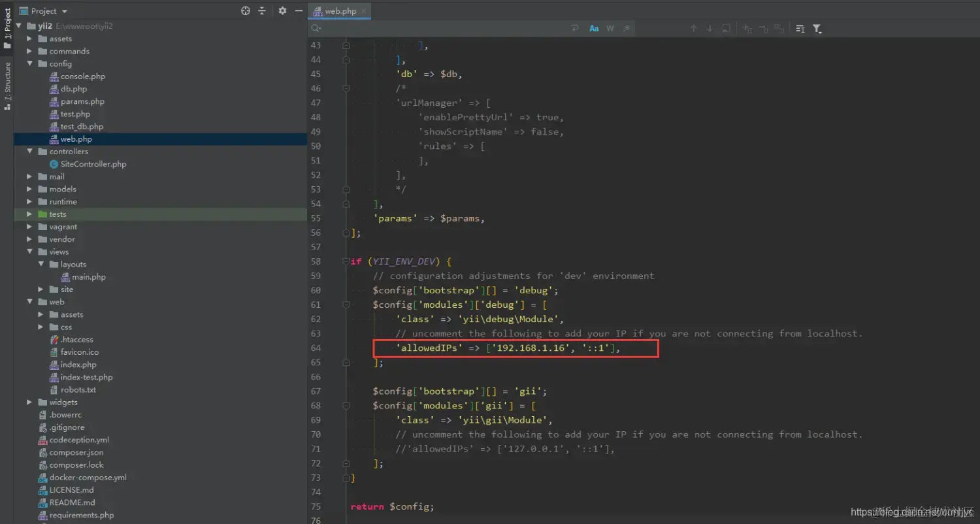This screenshot has height=524, width=980.
Task: Click the .htaccess file icon
Action: coord(55,340)
